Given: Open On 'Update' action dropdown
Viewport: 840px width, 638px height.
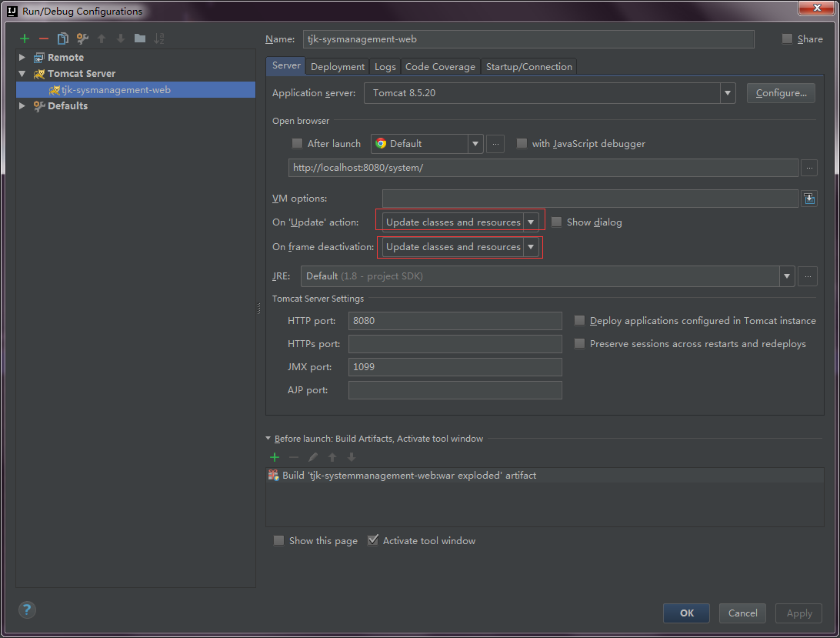Looking at the screenshot, I should [531, 222].
